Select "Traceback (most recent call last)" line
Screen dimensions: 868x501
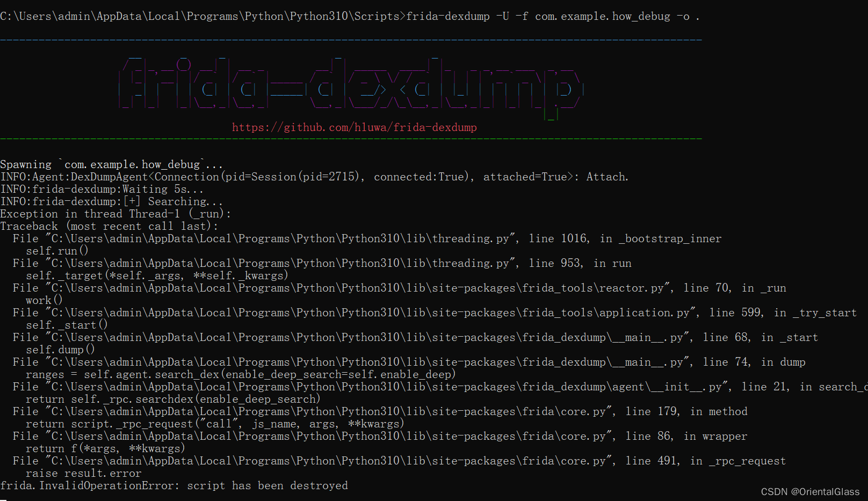[x=109, y=226]
